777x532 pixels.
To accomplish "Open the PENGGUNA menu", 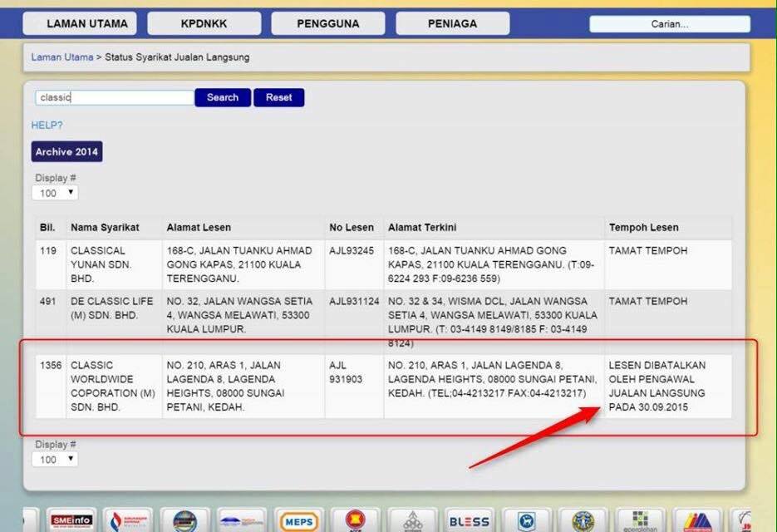I will [x=328, y=23].
